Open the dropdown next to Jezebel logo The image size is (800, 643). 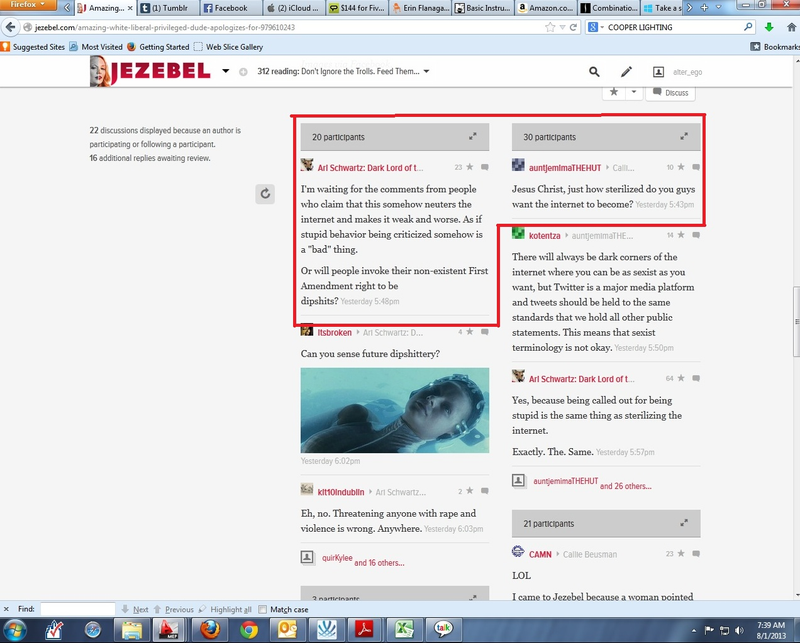pos(226,71)
